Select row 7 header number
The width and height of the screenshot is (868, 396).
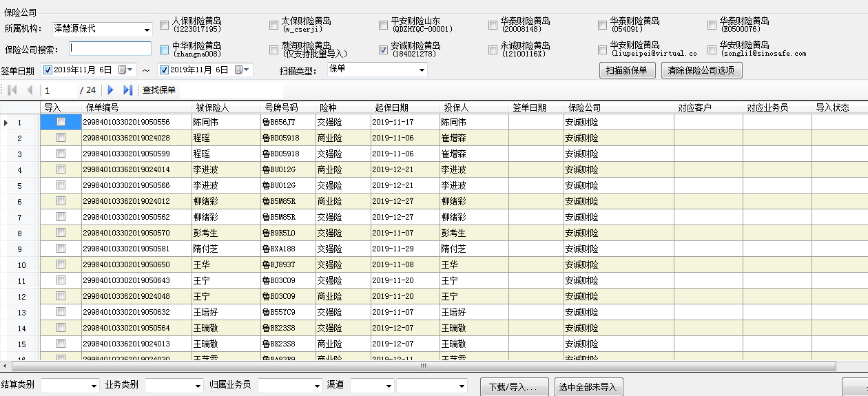pyautogui.click(x=20, y=217)
